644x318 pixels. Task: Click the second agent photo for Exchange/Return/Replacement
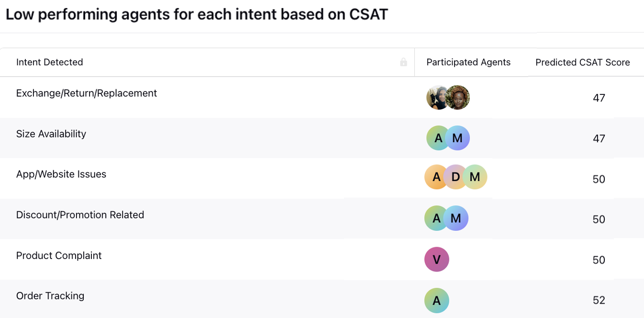(458, 98)
